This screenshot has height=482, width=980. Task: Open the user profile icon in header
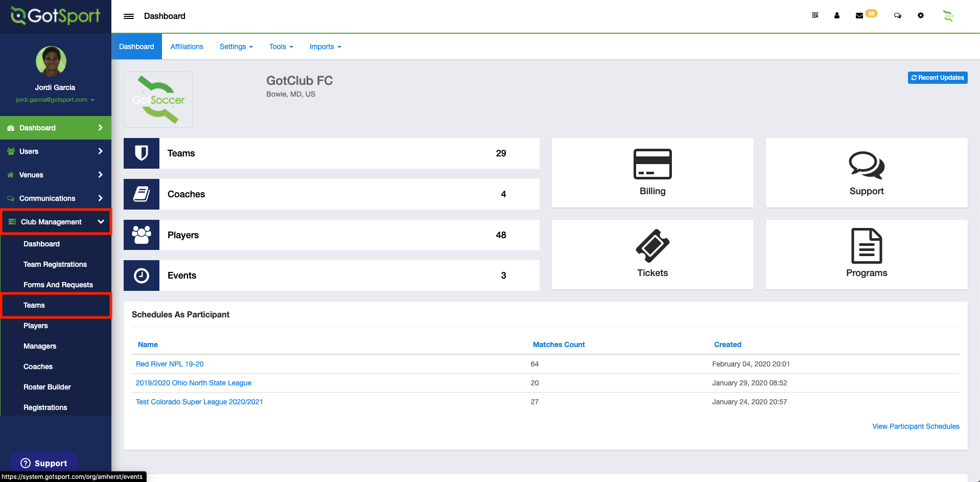836,15
